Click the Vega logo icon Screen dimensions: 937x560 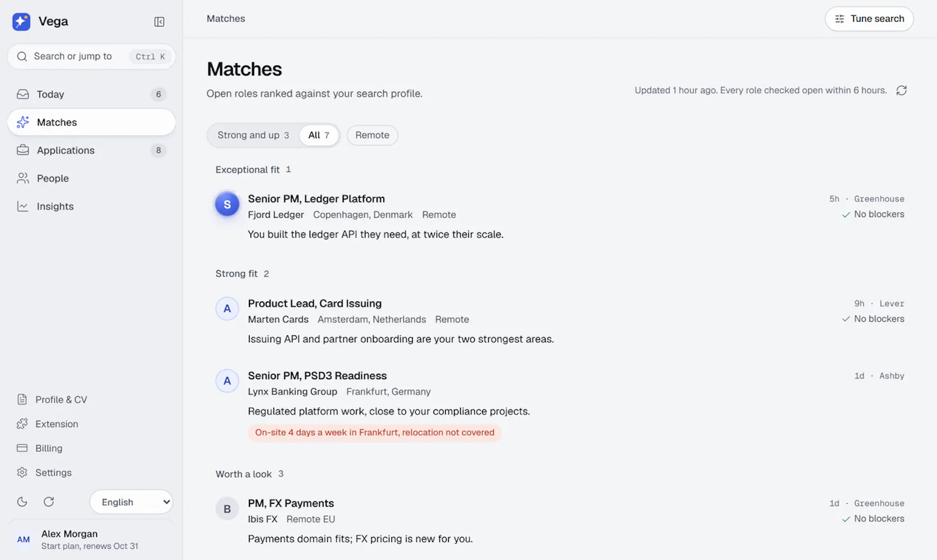click(21, 22)
